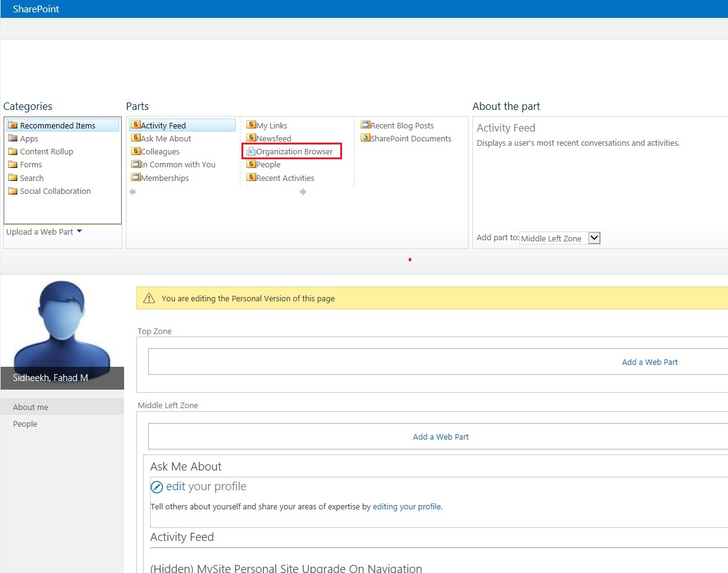The height and width of the screenshot is (573, 728).
Task: Click the Forms category folder icon
Action: [12, 164]
